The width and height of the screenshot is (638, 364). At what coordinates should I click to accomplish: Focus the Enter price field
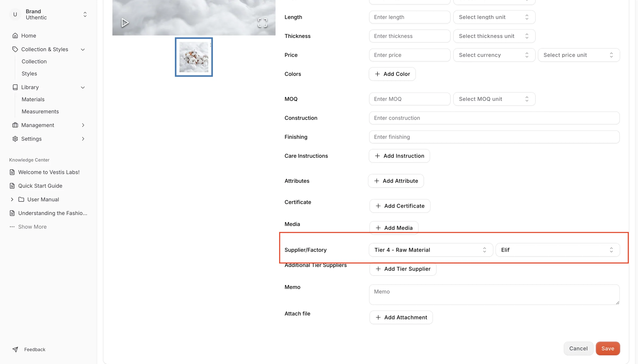410,55
